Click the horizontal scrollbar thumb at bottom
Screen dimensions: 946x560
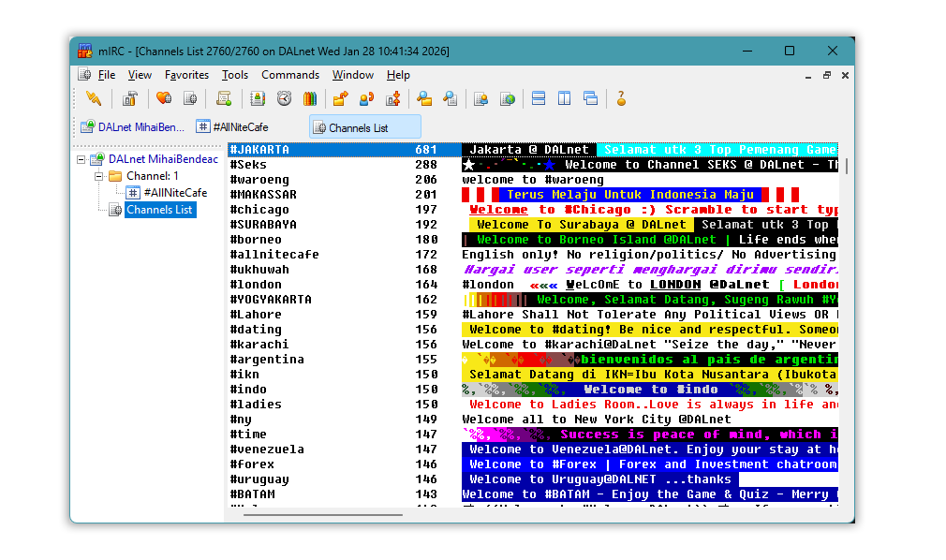pos(323,515)
